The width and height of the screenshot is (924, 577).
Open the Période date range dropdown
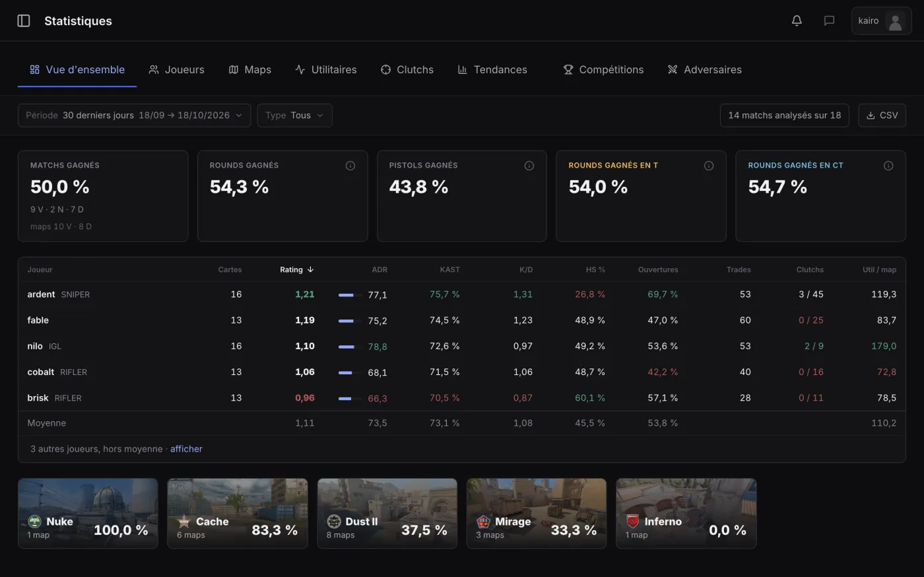[x=134, y=115]
